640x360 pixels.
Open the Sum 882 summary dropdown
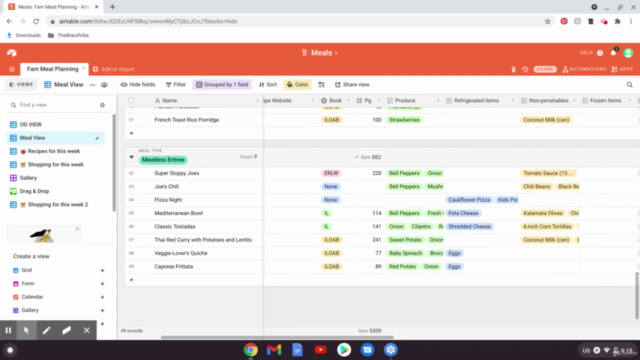click(x=368, y=157)
